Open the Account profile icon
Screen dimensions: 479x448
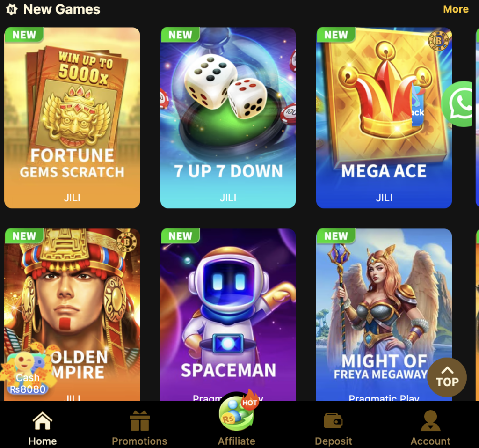[x=430, y=420]
